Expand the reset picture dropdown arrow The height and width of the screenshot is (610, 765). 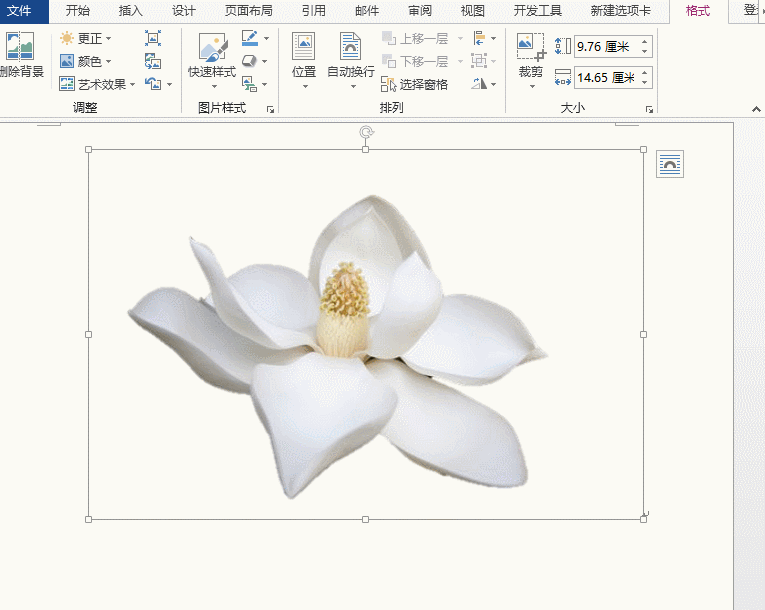click(x=169, y=84)
